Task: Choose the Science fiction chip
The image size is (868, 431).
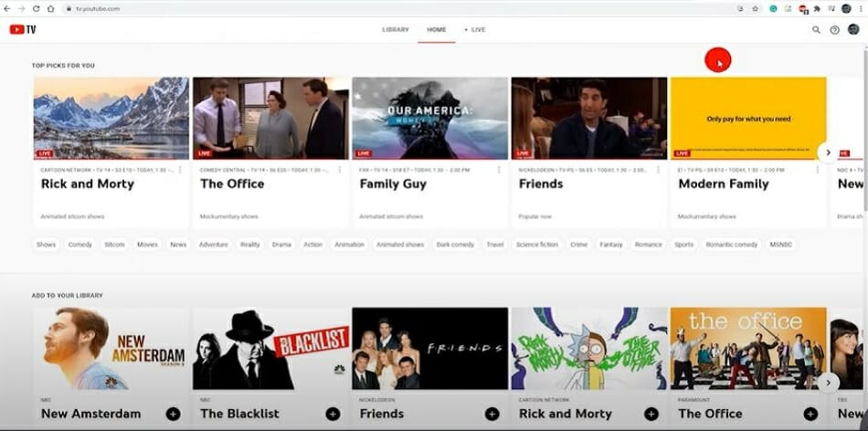Action: pos(537,245)
